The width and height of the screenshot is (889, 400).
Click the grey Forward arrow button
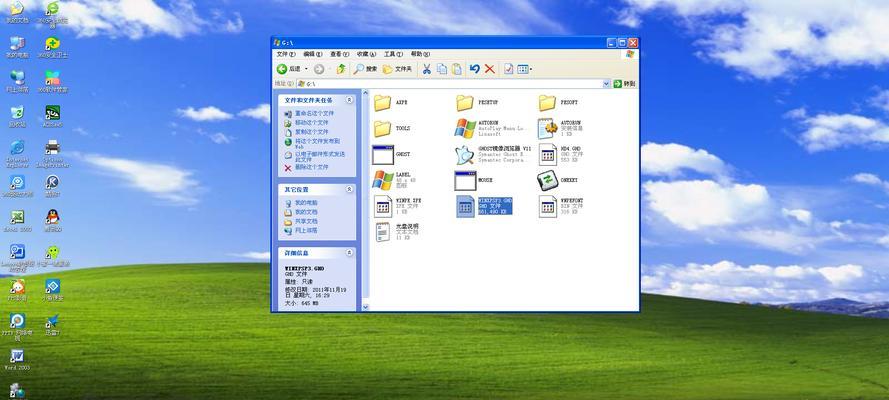(319, 69)
